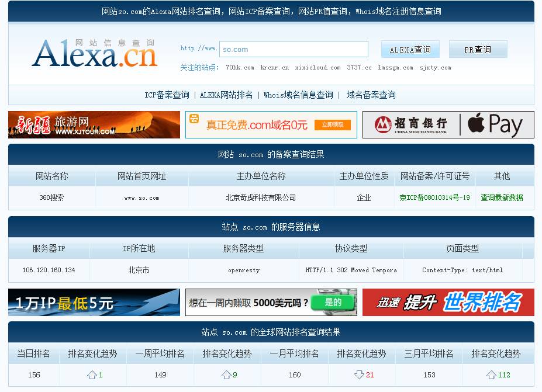542x392 pixels.
Task: Click the up arrow next to daily trend 1
Action: 92,374
